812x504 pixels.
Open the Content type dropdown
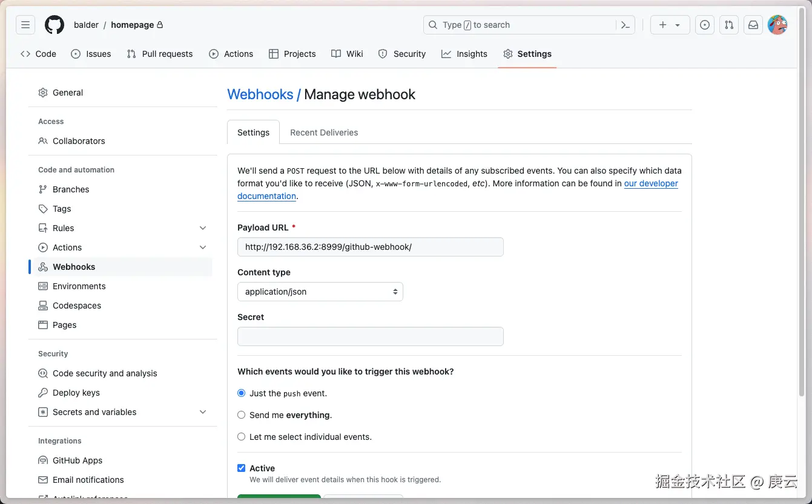320,292
